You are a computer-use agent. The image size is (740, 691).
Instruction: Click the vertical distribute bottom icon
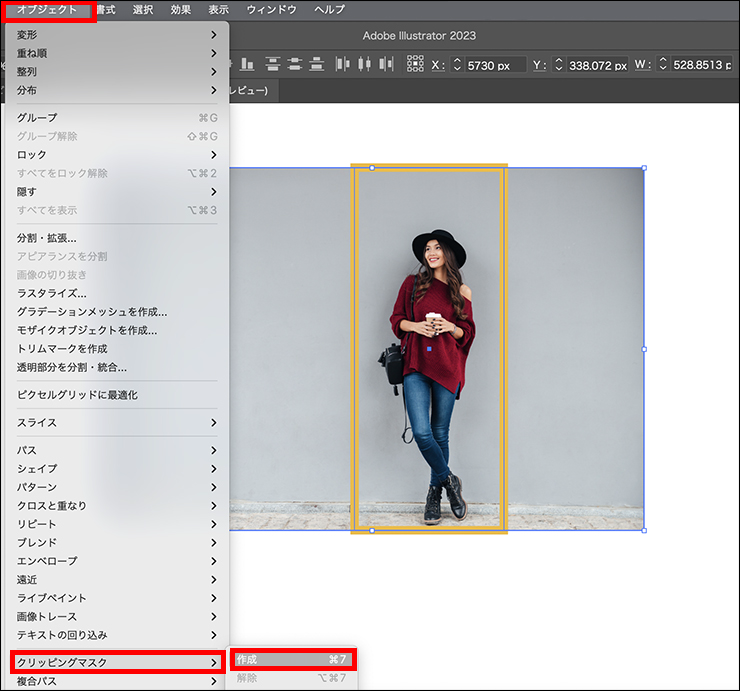pyautogui.click(x=318, y=64)
